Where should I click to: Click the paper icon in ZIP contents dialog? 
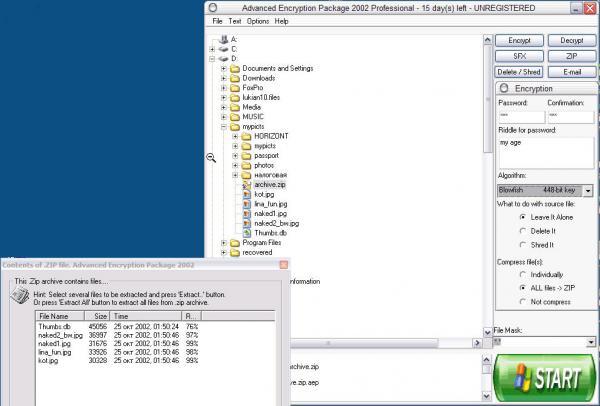pos(20,296)
